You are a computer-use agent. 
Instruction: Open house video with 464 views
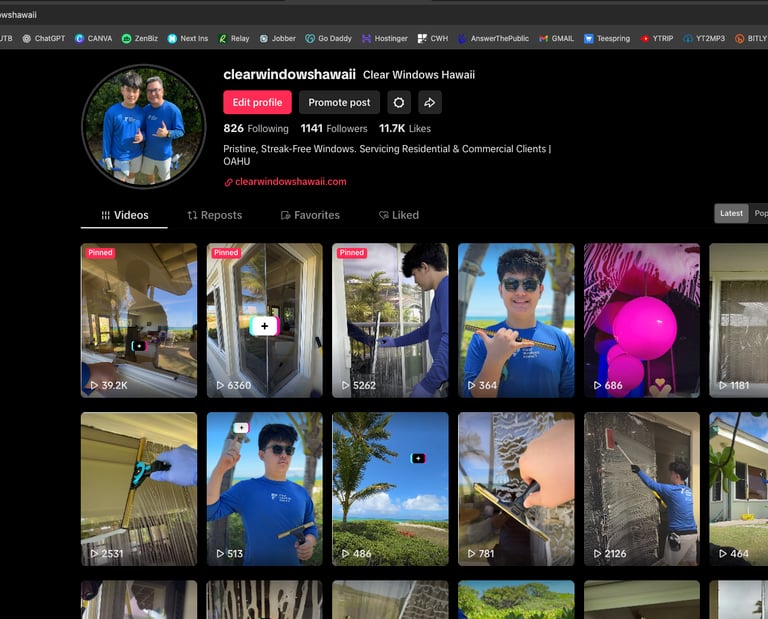739,489
